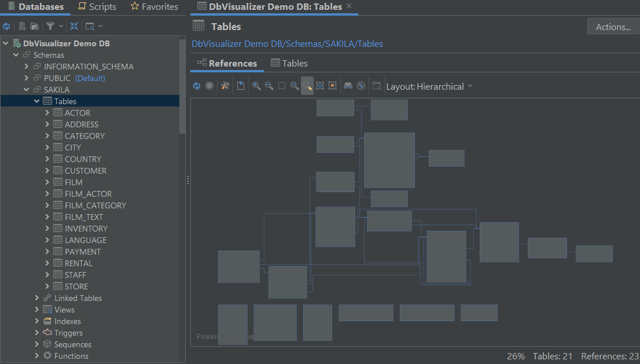Image resolution: width=640 pixels, height=364 pixels.
Task: Open the Favorites tab
Action: (x=155, y=6)
